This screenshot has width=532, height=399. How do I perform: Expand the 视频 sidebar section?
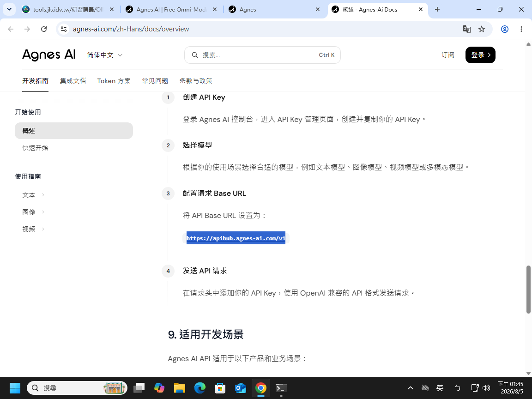coord(33,229)
